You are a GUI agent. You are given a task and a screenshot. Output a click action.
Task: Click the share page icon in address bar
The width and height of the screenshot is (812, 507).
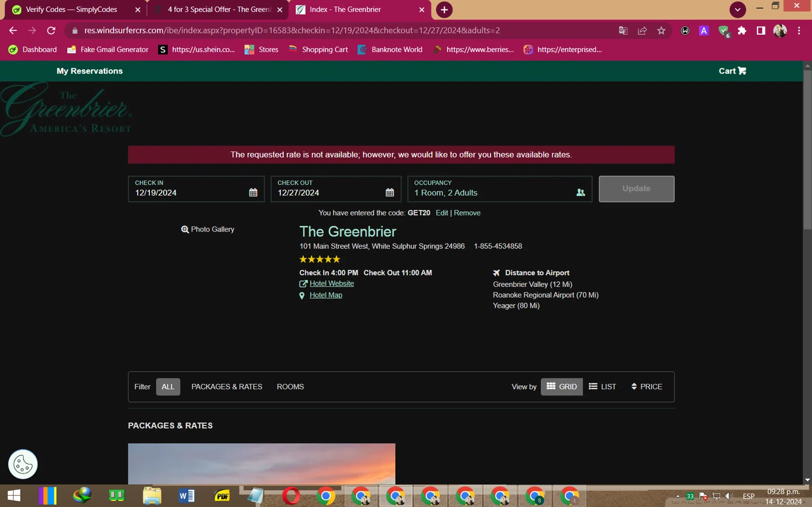point(642,31)
